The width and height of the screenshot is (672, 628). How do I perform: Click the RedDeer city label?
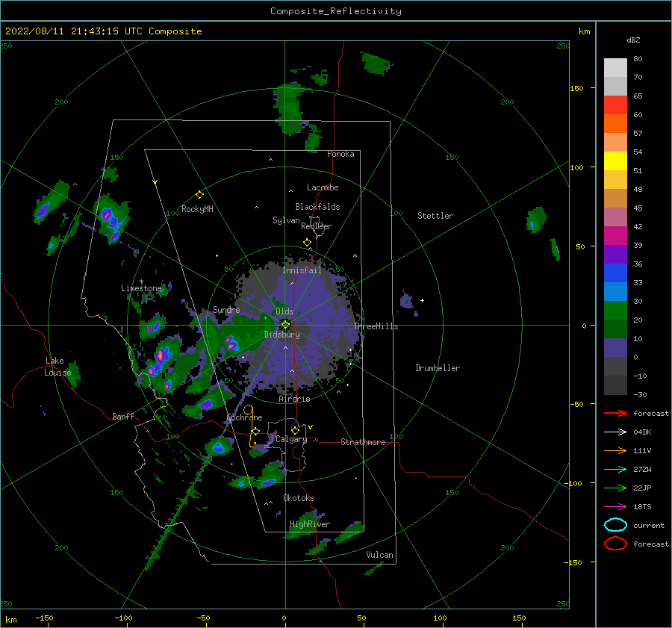(317, 226)
